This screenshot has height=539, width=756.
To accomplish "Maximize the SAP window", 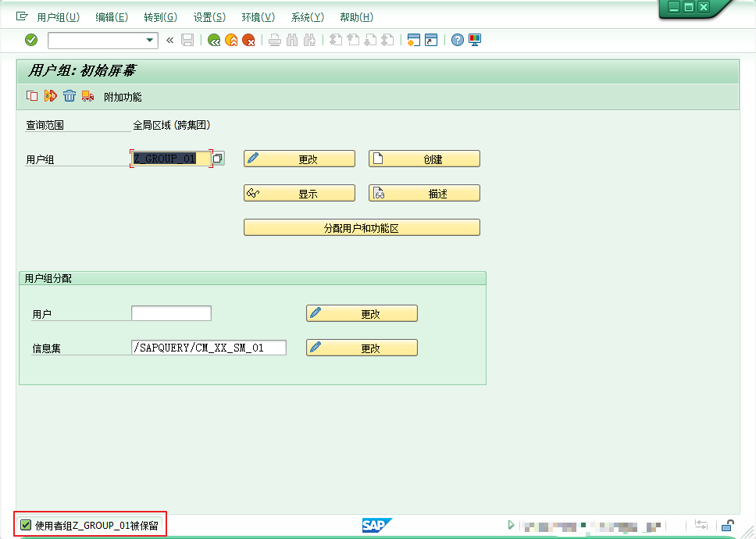I will (x=689, y=7).
